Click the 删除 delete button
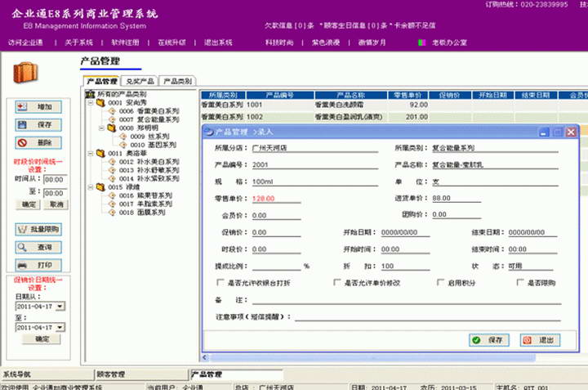 [38, 142]
